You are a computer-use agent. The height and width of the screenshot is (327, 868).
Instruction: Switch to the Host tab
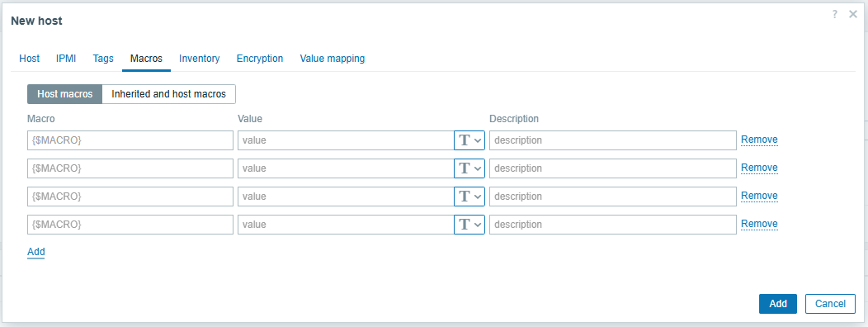[x=30, y=58]
